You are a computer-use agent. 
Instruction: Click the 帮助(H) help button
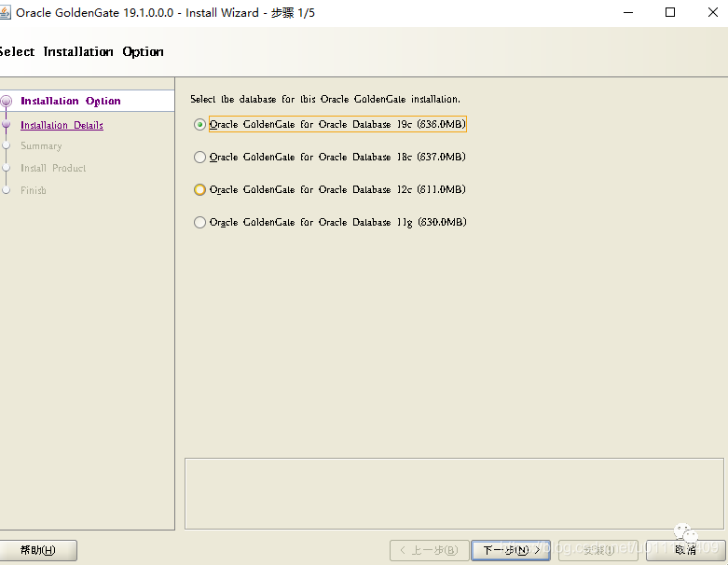pos(37,550)
